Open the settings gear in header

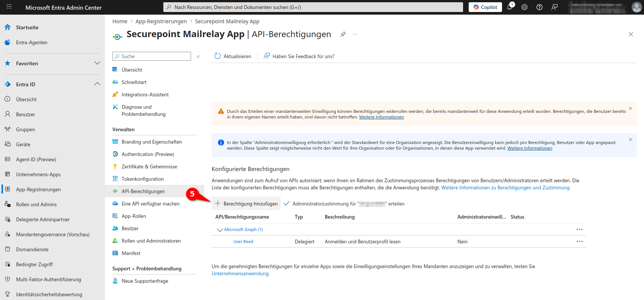point(524,7)
